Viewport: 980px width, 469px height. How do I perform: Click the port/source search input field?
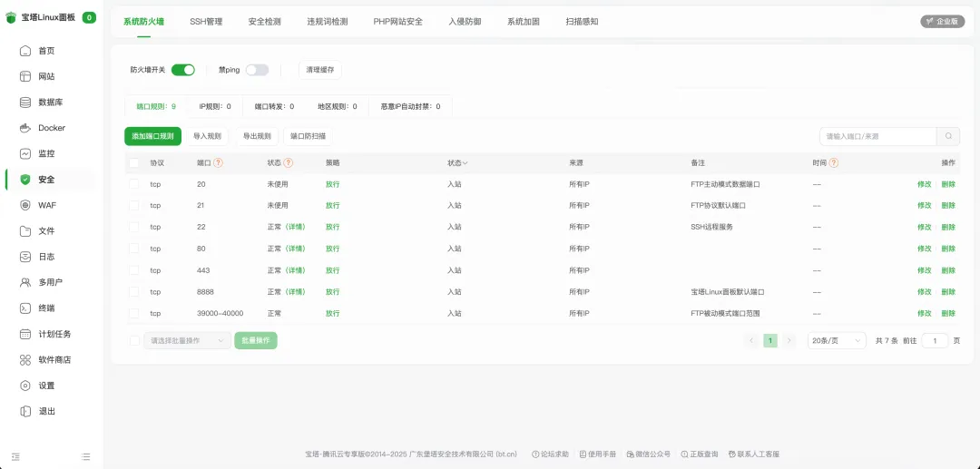coord(877,136)
